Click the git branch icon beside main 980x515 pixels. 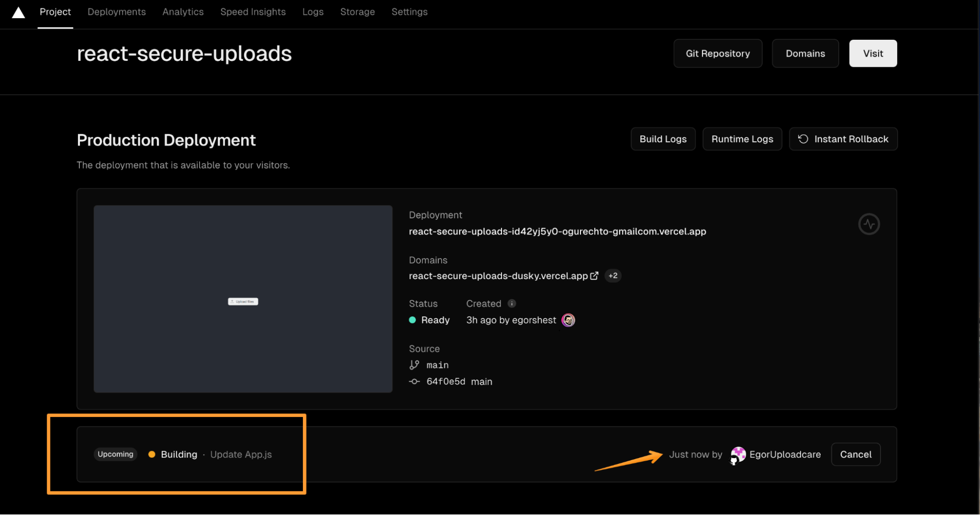[x=414, y=364]
